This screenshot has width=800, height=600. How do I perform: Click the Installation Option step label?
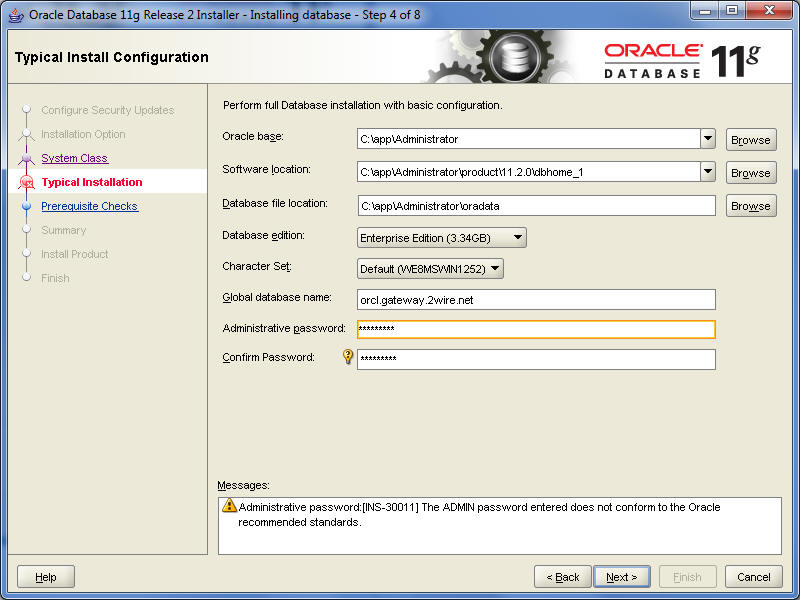coord(83,134)
